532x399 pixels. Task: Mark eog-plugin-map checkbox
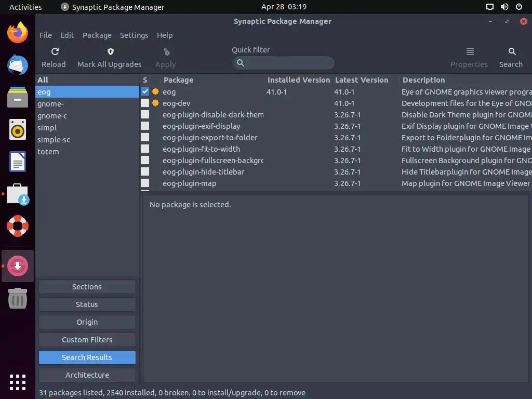[x=145, y=183]
